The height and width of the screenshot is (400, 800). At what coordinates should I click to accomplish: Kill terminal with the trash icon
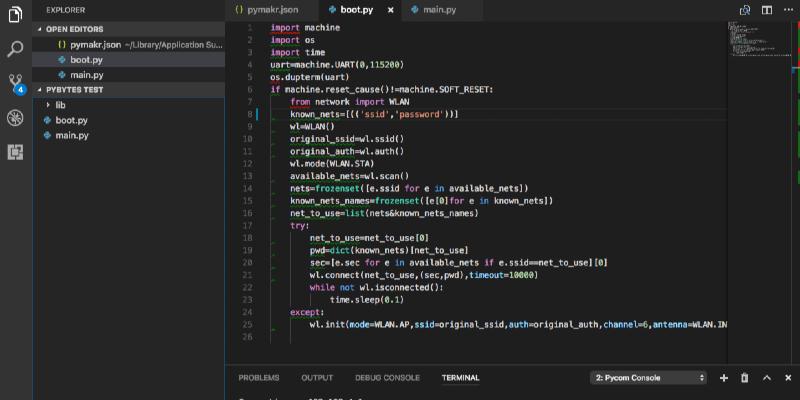tap(744, 378)
